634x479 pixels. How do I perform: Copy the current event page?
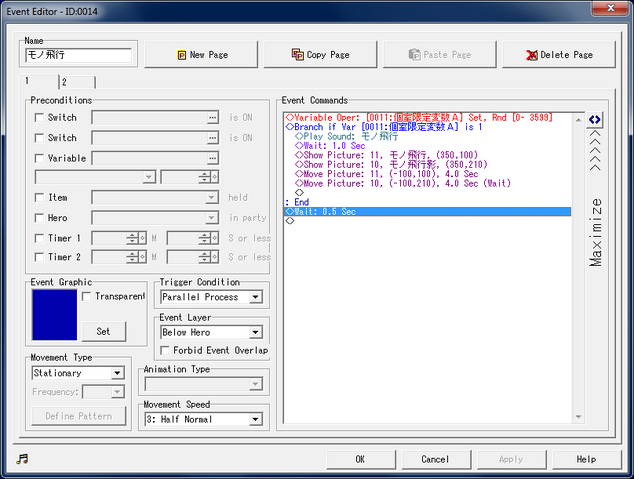pyautogui.click(x=320, y=55)
